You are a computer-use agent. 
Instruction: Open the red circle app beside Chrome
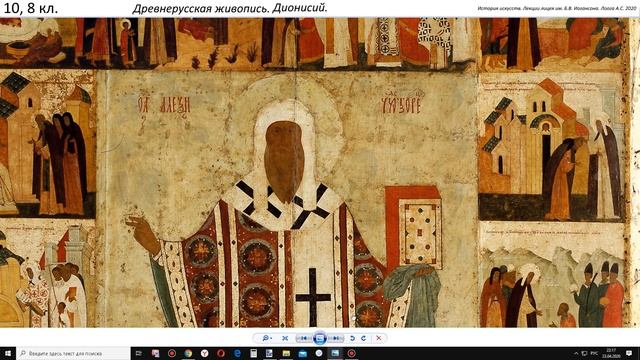point(172,353)
